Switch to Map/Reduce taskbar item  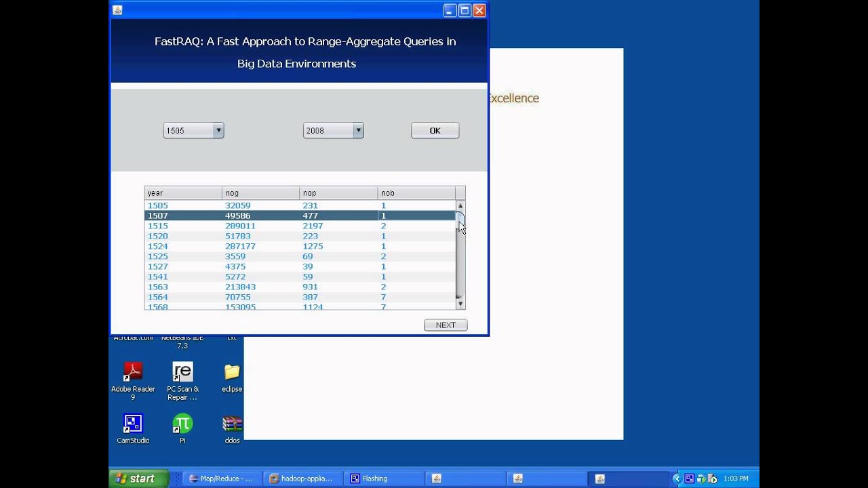click(222, 479)
